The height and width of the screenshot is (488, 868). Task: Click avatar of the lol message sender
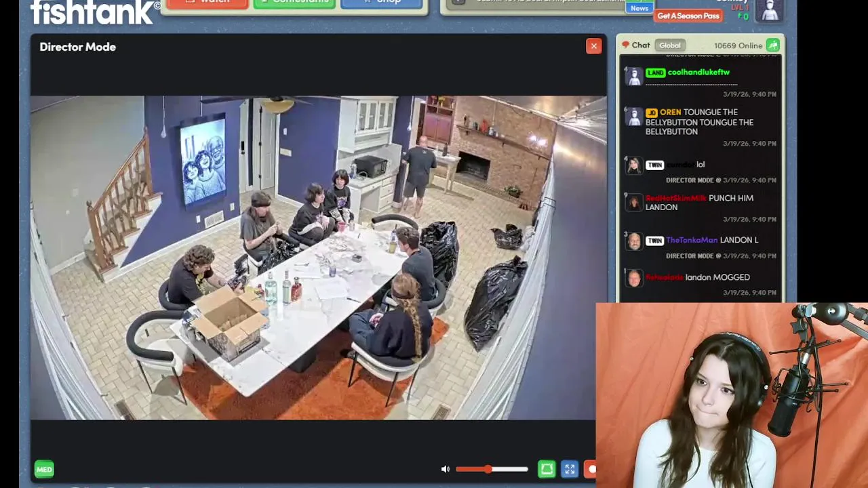click(x=633, y=165)
